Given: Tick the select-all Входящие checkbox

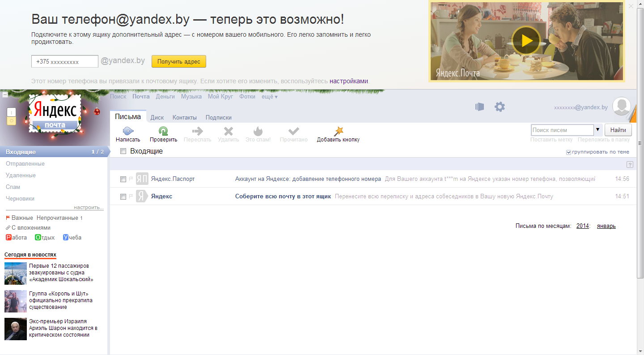Looking at the screenshot, I should [x=123, y=152].
